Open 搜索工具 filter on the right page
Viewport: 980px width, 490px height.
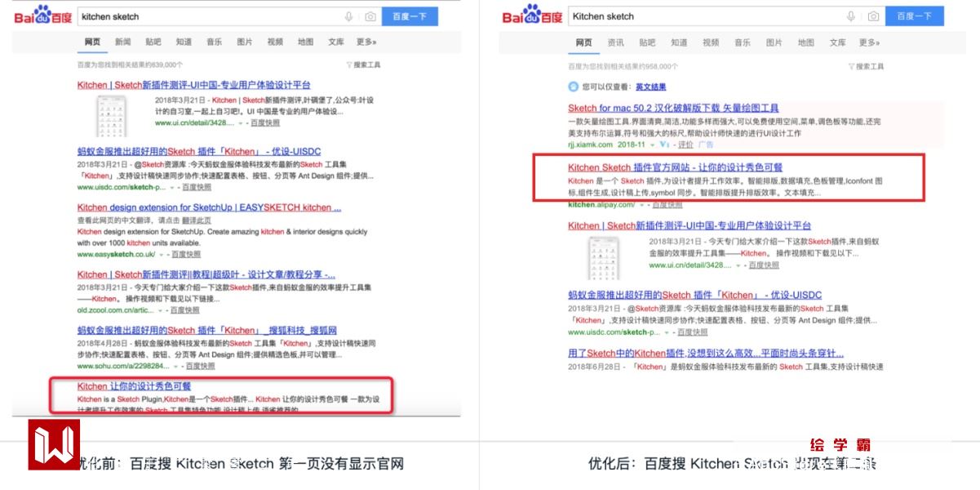point(867,66)
